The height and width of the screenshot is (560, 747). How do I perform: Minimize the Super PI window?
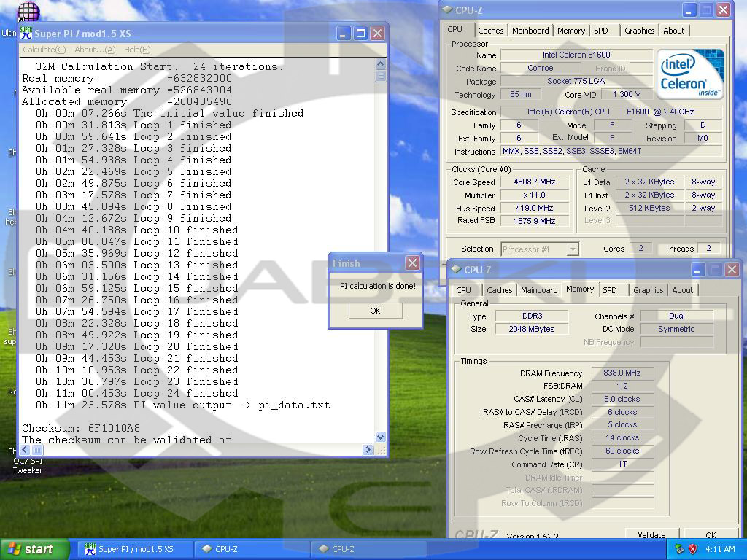pos(344,34)
